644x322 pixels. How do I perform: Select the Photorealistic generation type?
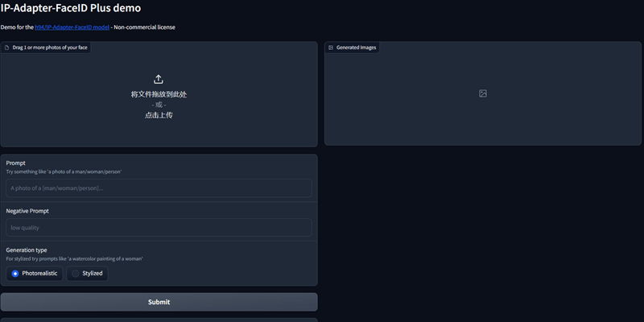pos(35,274)
